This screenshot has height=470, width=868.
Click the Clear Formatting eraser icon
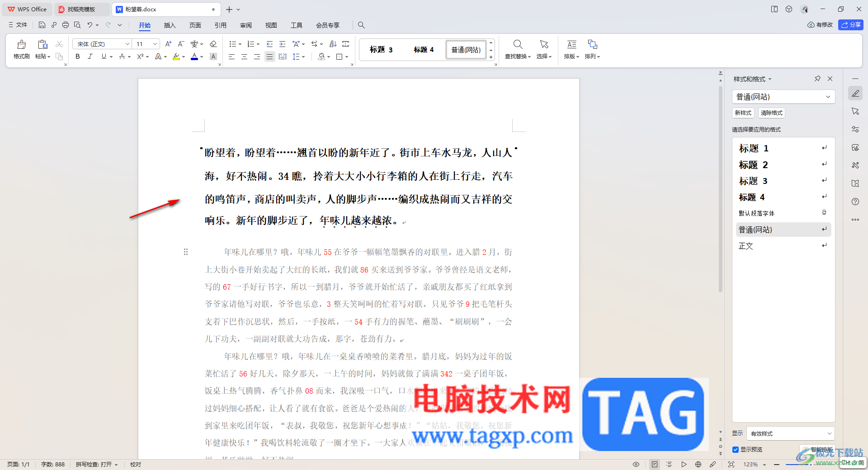(213, 44)
